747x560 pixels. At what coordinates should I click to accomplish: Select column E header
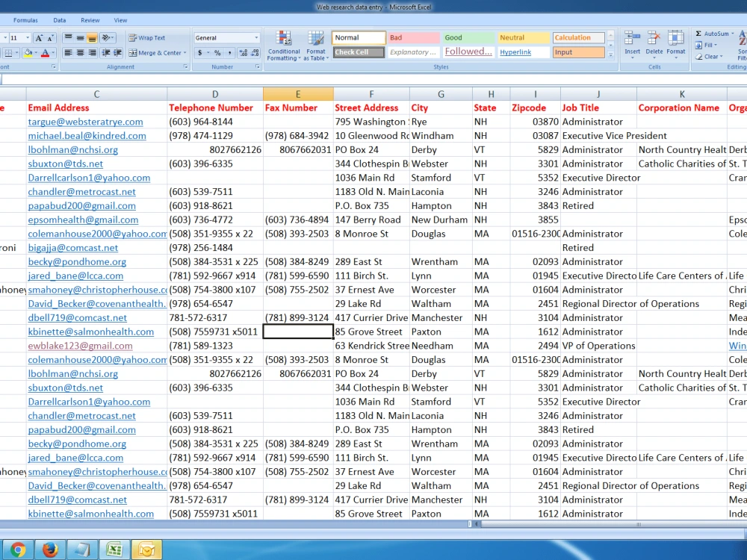(x=298, y=94)
